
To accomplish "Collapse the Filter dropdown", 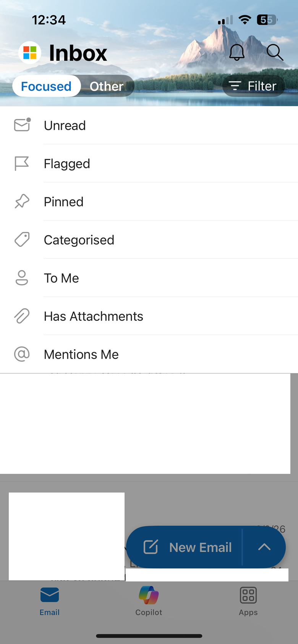I will point(254,86).
